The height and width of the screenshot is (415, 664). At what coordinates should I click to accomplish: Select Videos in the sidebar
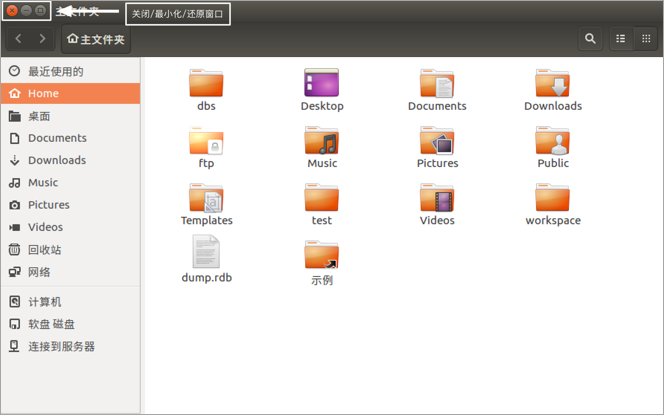tap(45, 227)
